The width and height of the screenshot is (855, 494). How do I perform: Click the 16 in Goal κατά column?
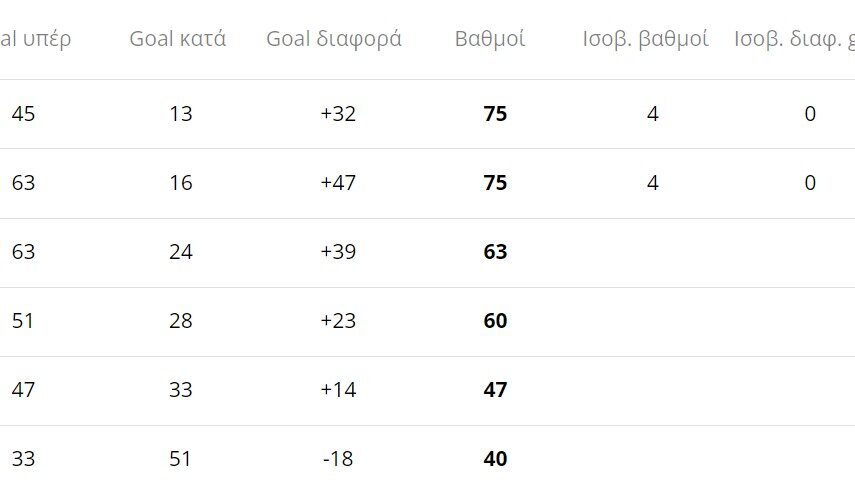coord(181,183)
